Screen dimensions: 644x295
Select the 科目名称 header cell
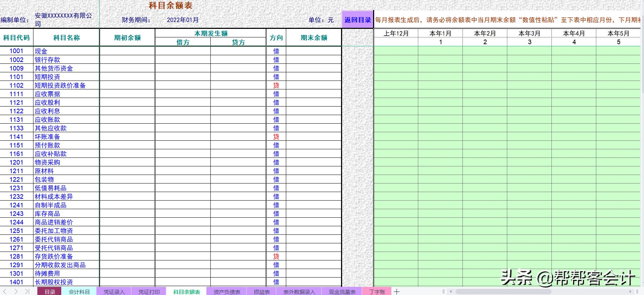click(x=67, y=37)
